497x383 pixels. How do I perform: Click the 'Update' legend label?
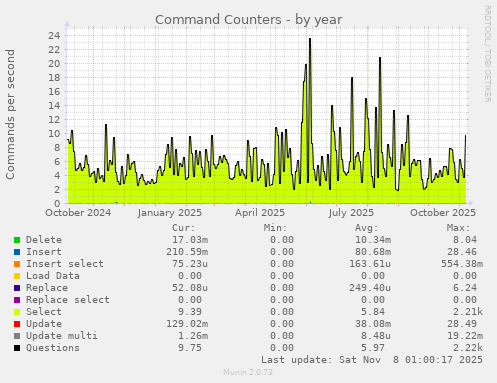click(44, 324)
